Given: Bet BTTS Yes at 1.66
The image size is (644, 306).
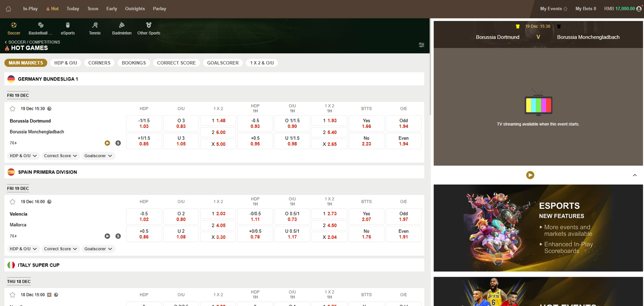Looking at the screenshot, I should click(x=366, y=123).
